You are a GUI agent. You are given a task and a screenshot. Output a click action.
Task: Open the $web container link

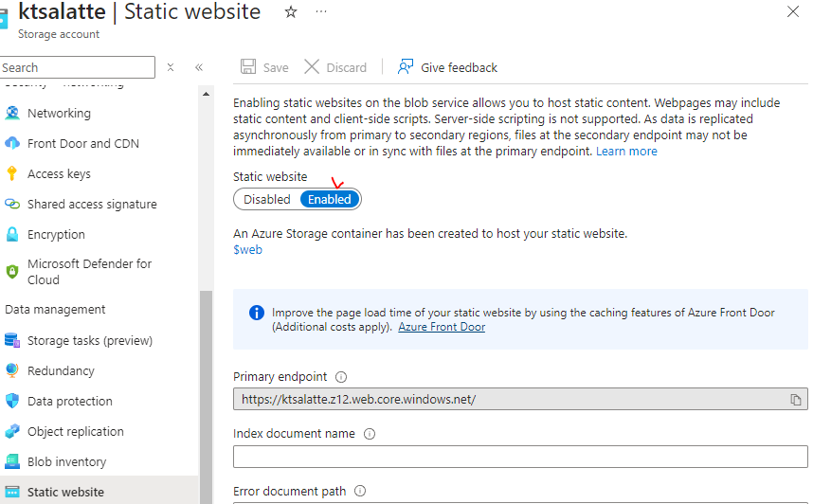point(248,250)
